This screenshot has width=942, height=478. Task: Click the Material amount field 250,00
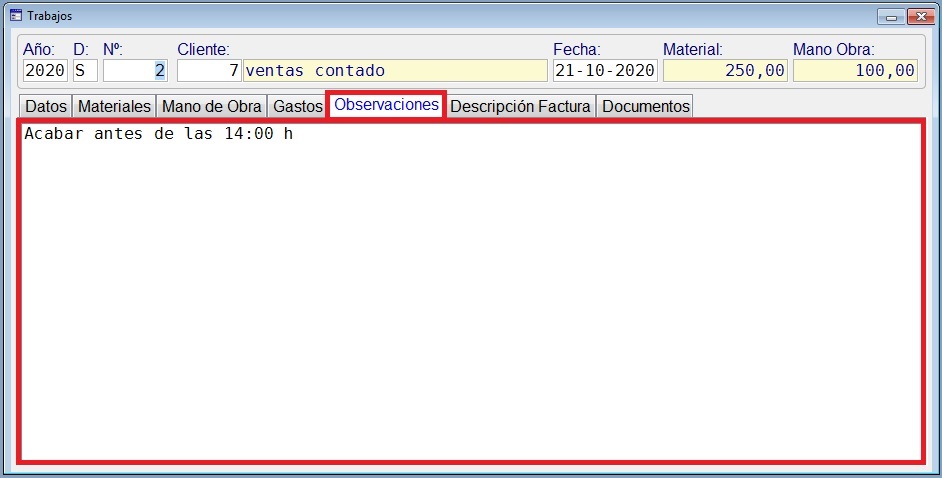pos(725,71)
